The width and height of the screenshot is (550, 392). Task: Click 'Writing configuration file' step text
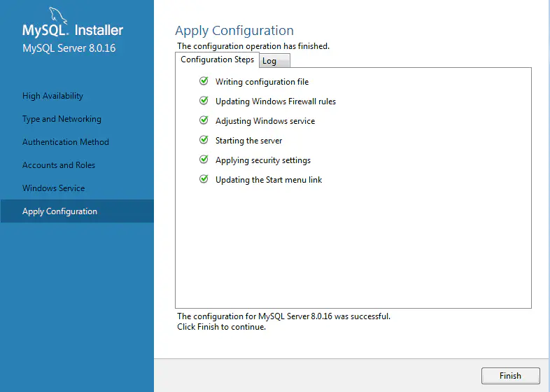click(x=262, y=82)
